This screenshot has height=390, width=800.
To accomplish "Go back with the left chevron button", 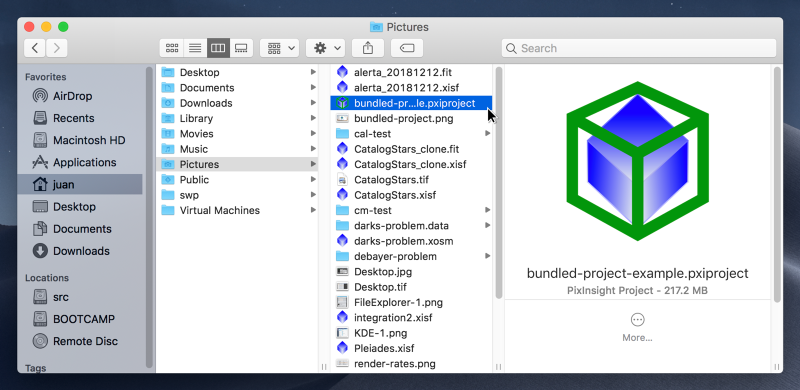I will [x=35, y=48].
